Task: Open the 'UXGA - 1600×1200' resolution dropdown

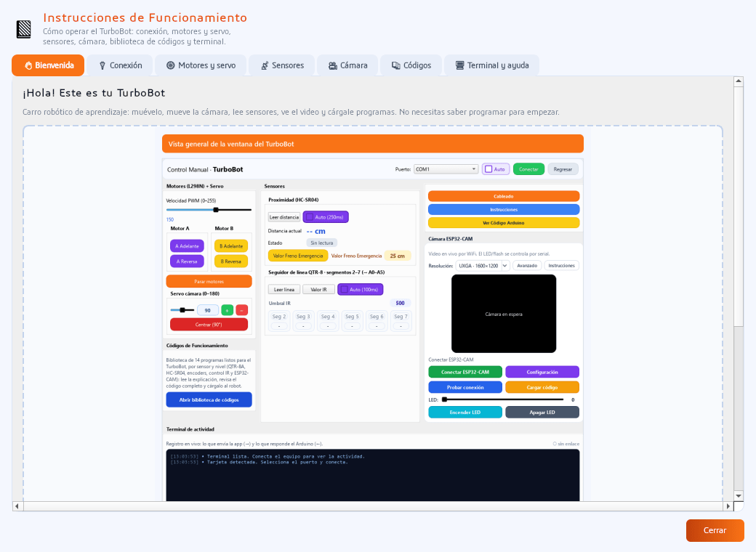Action: (x=483, y=265)
